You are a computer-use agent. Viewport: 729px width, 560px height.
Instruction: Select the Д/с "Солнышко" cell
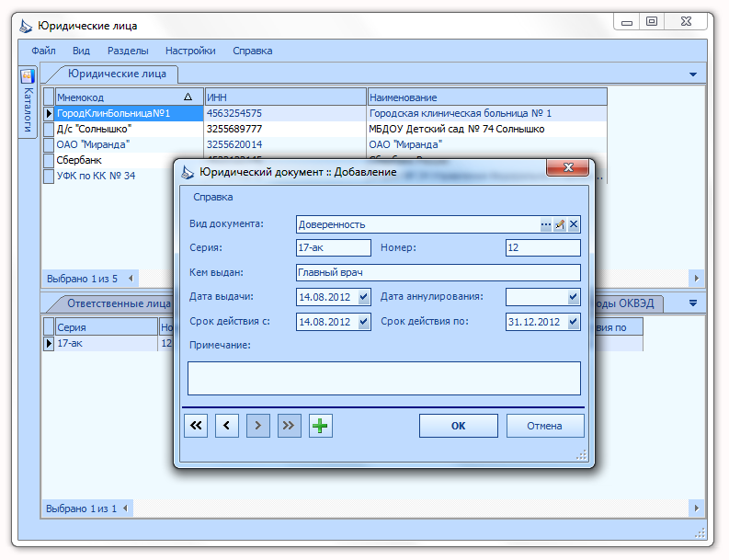(129, 129)
